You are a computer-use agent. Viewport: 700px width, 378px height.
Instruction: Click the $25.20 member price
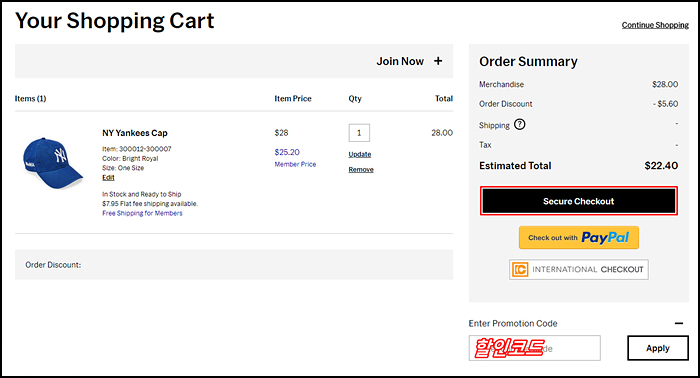(287, 152)
